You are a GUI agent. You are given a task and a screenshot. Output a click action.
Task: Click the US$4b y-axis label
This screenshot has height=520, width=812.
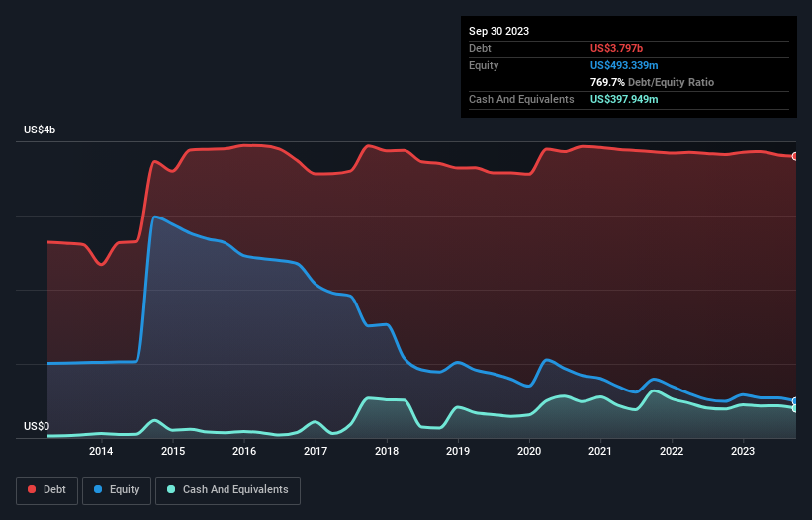[40, 130]
